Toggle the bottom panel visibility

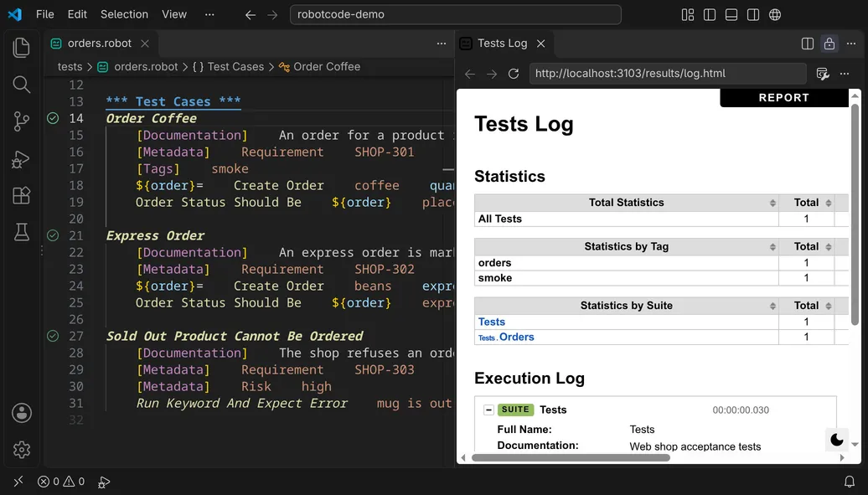pyautogui.click(x=731, y=15)
